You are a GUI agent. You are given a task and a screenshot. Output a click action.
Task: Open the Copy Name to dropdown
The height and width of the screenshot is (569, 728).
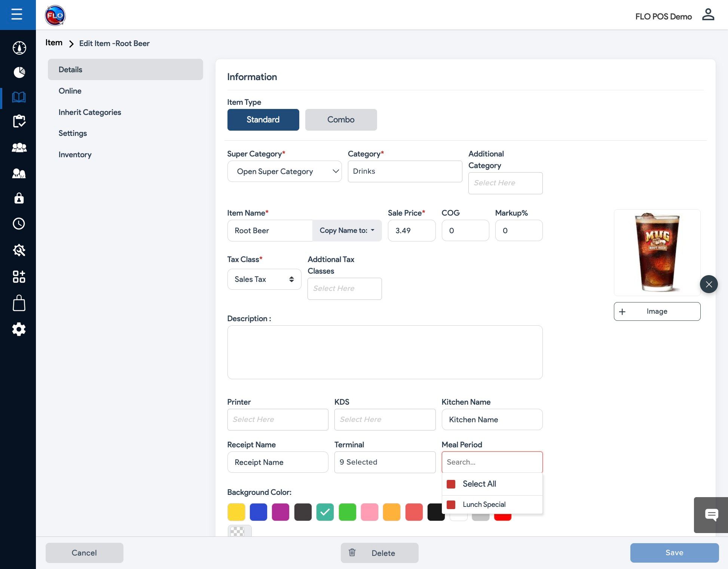pyautogui.click(x=347, y=231)
